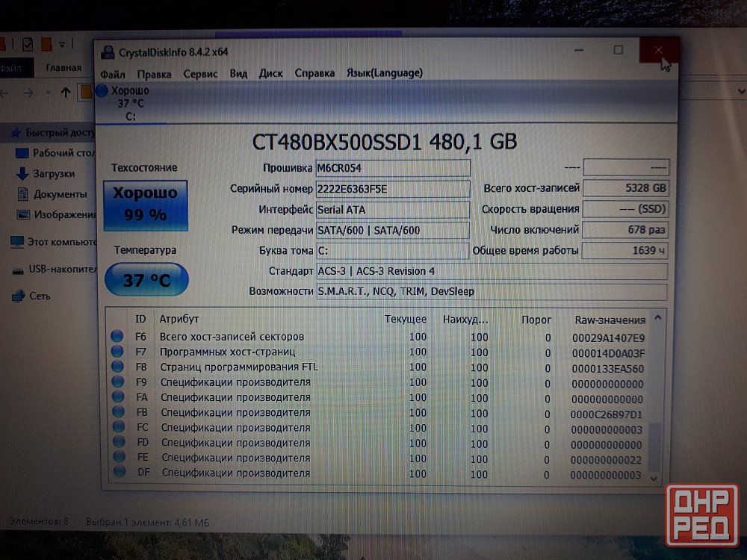Viewport: 747px width, 560px height.
Task: Click the Хорошо 99 % health status button
Action: click(145, 205)
